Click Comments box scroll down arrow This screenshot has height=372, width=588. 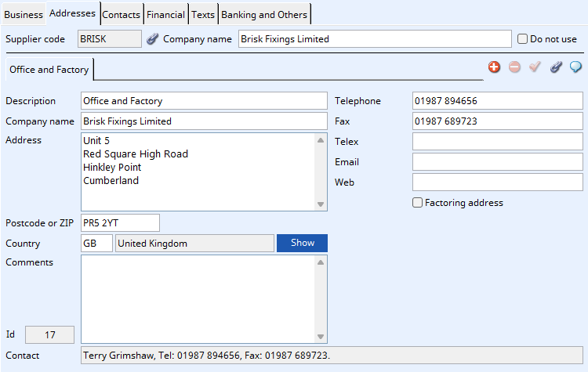point(321,337)
